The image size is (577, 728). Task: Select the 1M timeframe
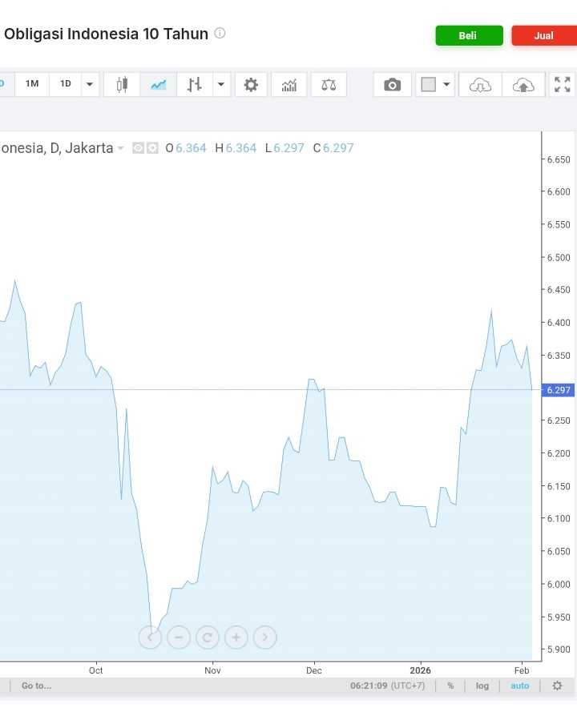[x=32, y=84]
